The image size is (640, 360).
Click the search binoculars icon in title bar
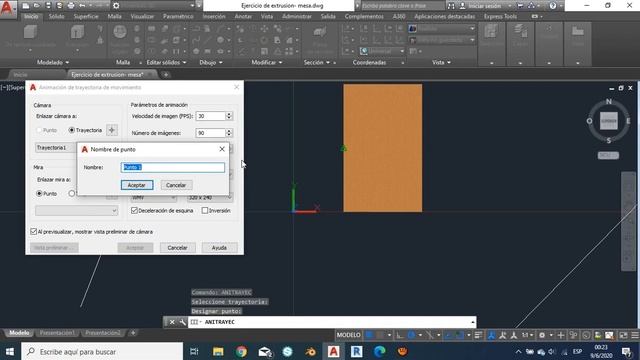(x=451, y=6)
